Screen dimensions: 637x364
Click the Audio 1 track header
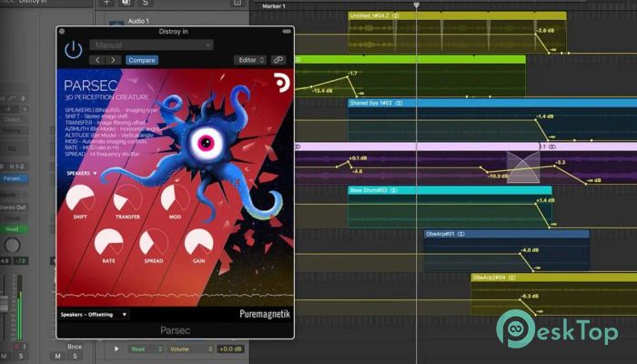(x=138, y=21)
